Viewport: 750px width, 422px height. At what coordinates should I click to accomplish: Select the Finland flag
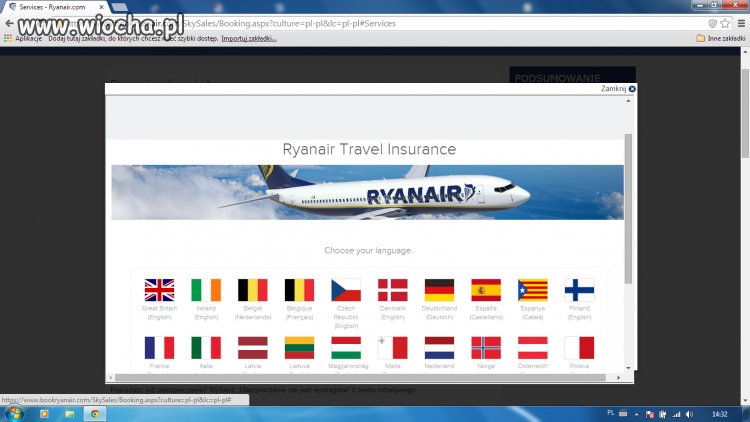coord(579,290)
